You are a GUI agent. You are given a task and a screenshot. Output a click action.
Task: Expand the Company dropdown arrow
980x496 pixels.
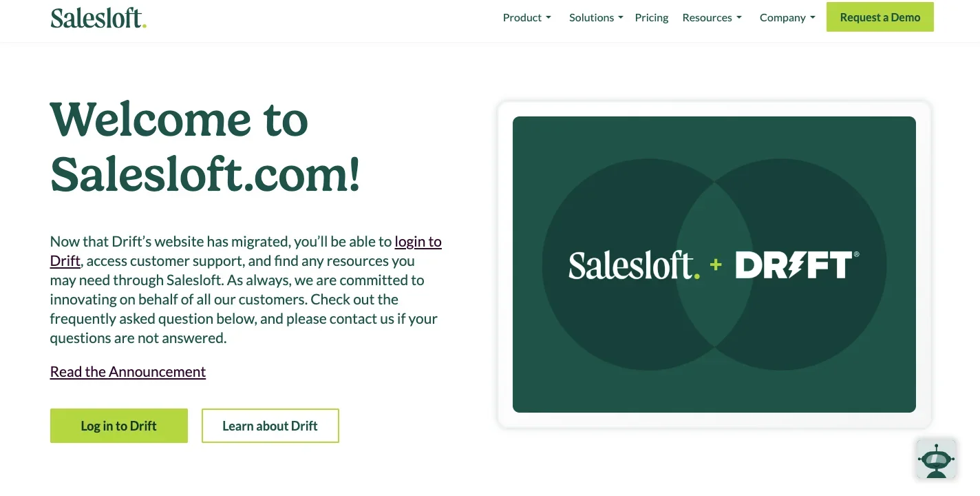[x=813, y=18]
